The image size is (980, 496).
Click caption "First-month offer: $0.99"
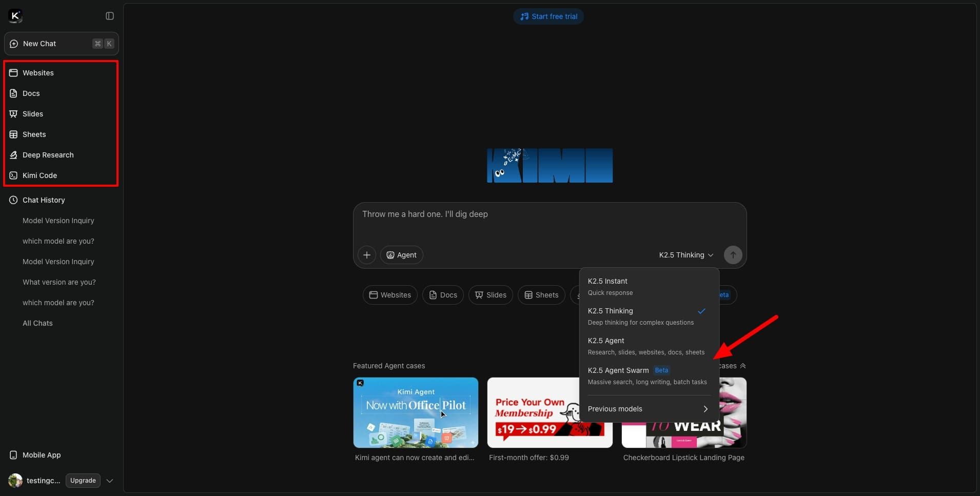pyautogui.click(x=529, y=458)
